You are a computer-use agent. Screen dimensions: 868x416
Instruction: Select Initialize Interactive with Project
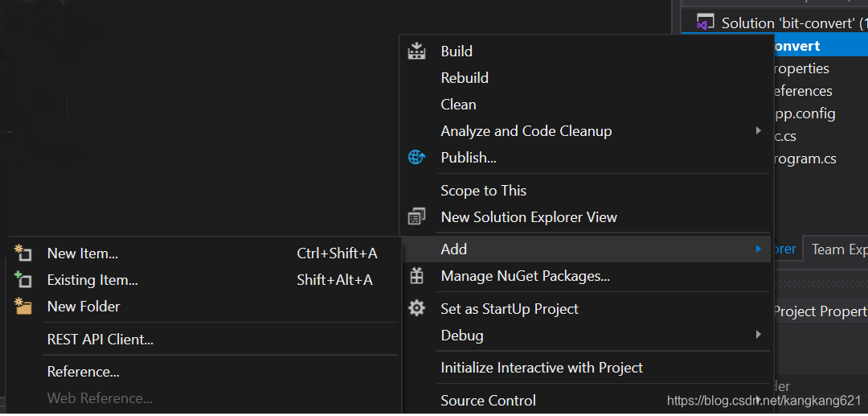[542, 368]
